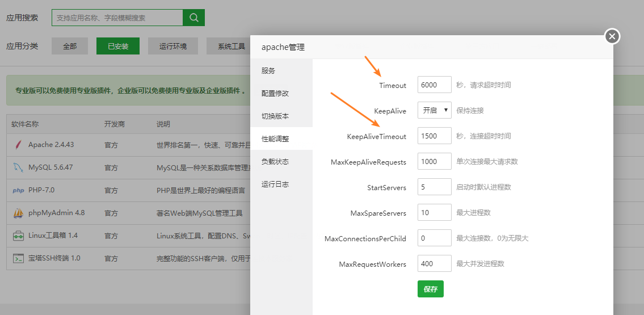Close the apache管理 dialog

[612, 36]
